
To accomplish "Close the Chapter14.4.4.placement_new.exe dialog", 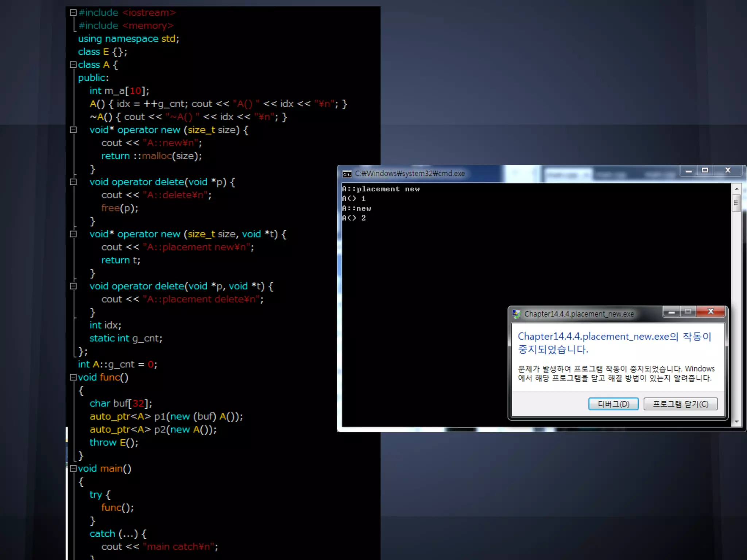I will [x=711, y=311].
